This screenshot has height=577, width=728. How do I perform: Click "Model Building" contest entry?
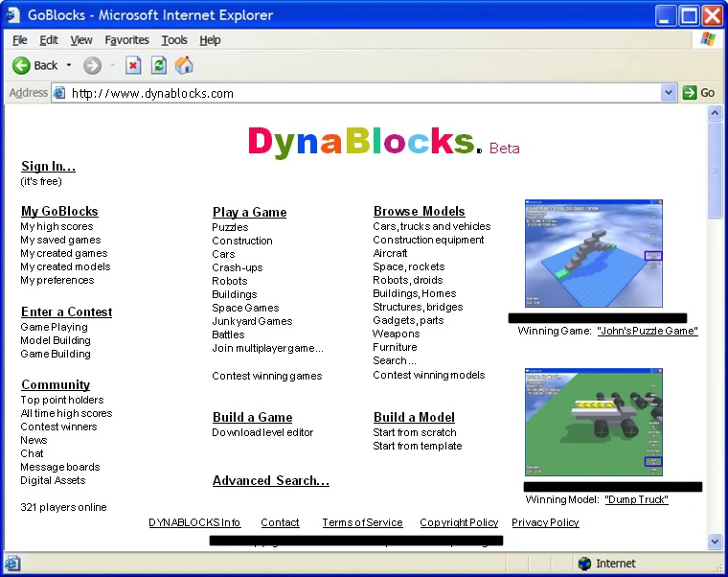point(56,340)
